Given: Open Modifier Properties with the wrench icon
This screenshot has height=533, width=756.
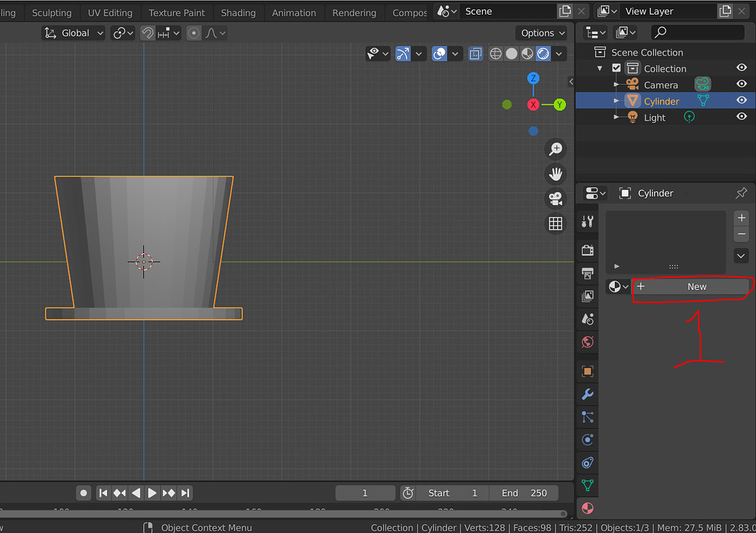Looking at the screenshot, I should click(x=587, y=394).
